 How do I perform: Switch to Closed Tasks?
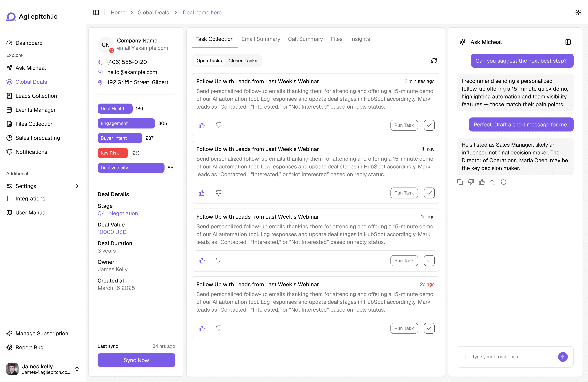click(243, 61)
